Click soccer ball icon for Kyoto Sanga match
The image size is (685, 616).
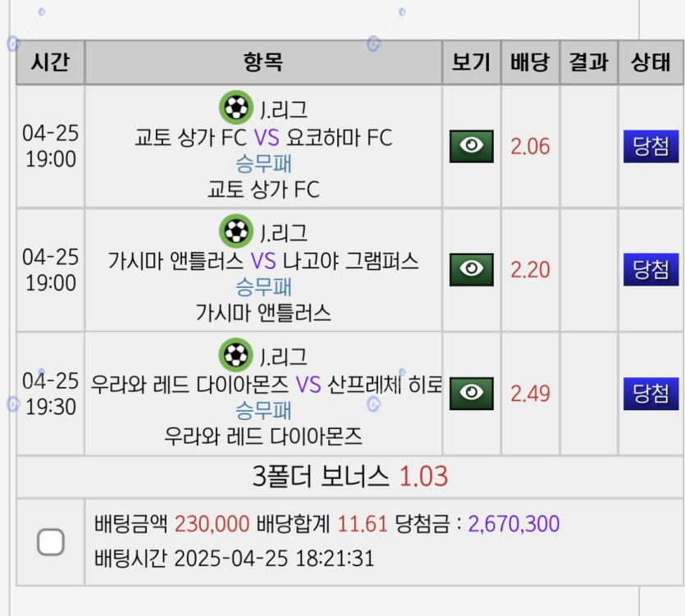[x=236, y=107]
